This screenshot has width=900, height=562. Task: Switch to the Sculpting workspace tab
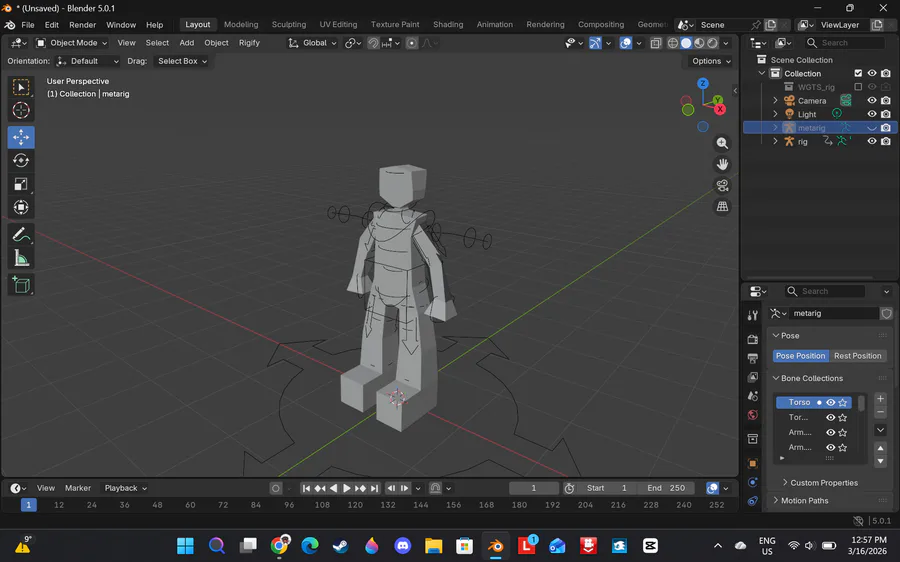(x=289, y=24)
